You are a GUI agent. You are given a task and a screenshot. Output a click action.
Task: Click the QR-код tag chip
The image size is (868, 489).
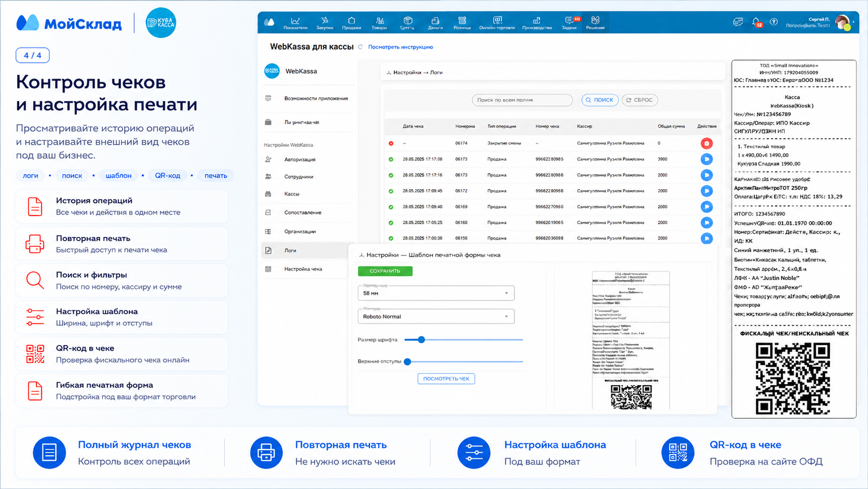[168, 176]
